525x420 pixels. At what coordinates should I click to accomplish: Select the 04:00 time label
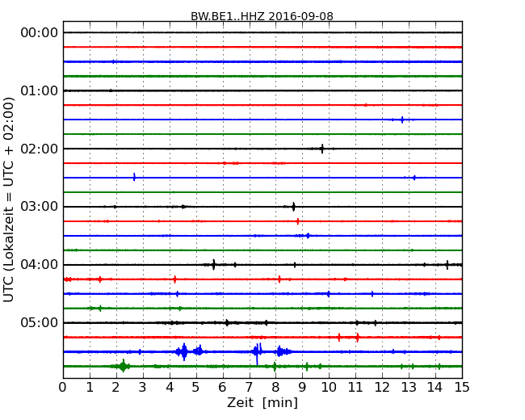click(40, 265)
